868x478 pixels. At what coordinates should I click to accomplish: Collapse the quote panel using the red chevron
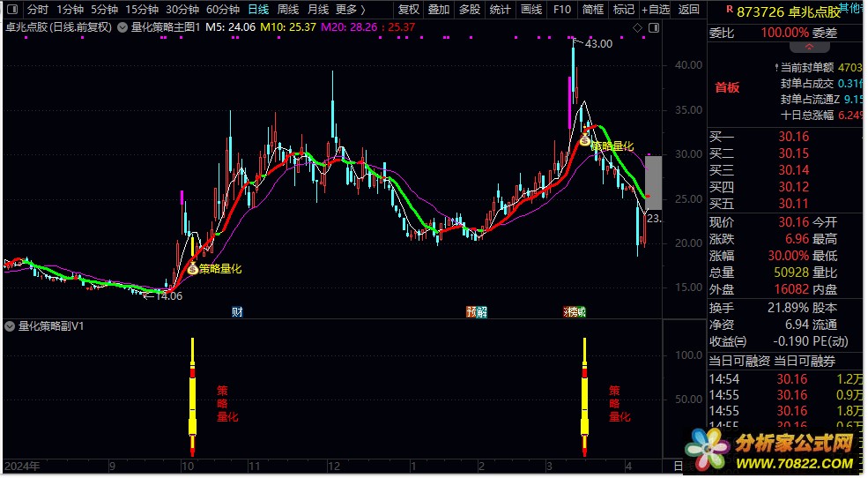[x=811, y=47]
